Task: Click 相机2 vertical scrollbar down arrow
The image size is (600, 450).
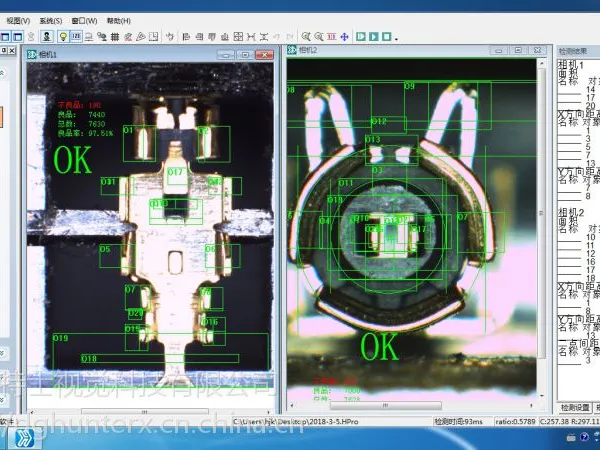Action: point(541,395)
